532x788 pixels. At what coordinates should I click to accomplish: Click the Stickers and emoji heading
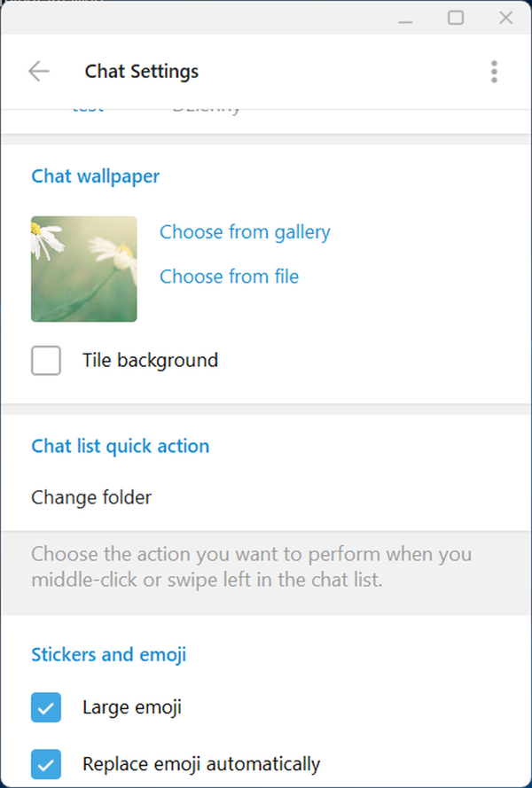pos(109,655)
